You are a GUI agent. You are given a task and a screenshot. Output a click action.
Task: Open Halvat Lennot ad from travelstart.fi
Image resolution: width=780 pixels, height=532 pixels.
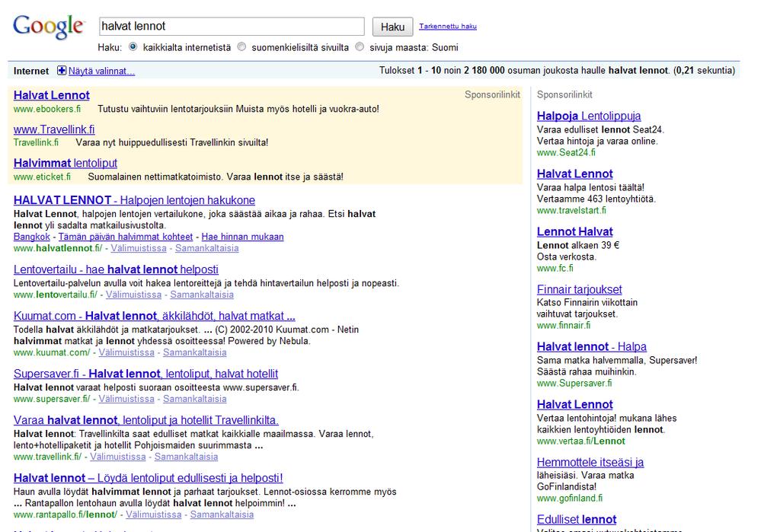click(575, 174)
